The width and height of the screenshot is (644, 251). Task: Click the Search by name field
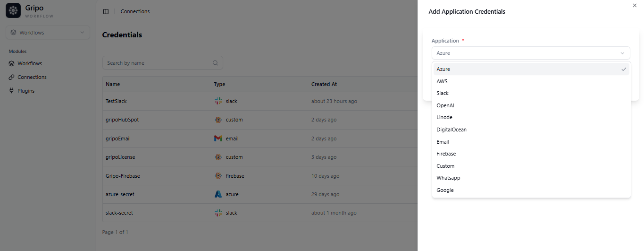[x=158, y=63]
